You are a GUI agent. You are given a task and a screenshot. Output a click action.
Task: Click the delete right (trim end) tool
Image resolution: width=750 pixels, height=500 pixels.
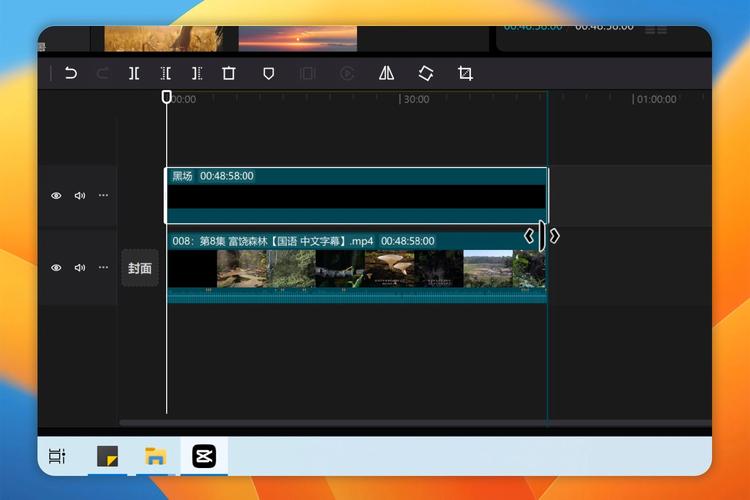tap(197, 73)
